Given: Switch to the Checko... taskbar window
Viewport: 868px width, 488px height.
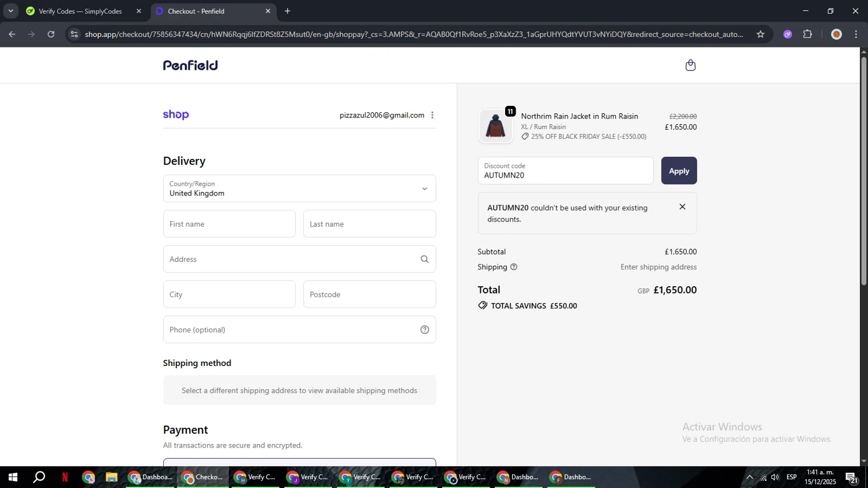Looking at the screenshot, I should point(203,477).
